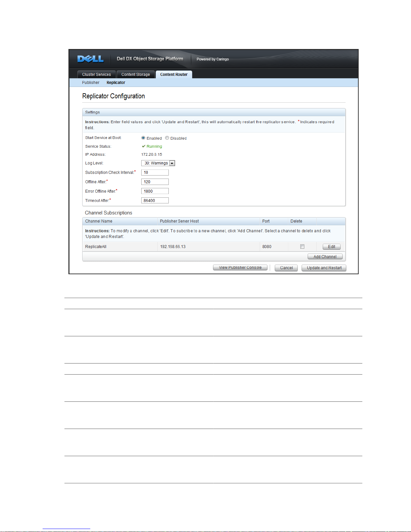This screenshot has width=411, height=532.
Task: Click Edit for ReplicateAll channel
Action: 331,247
